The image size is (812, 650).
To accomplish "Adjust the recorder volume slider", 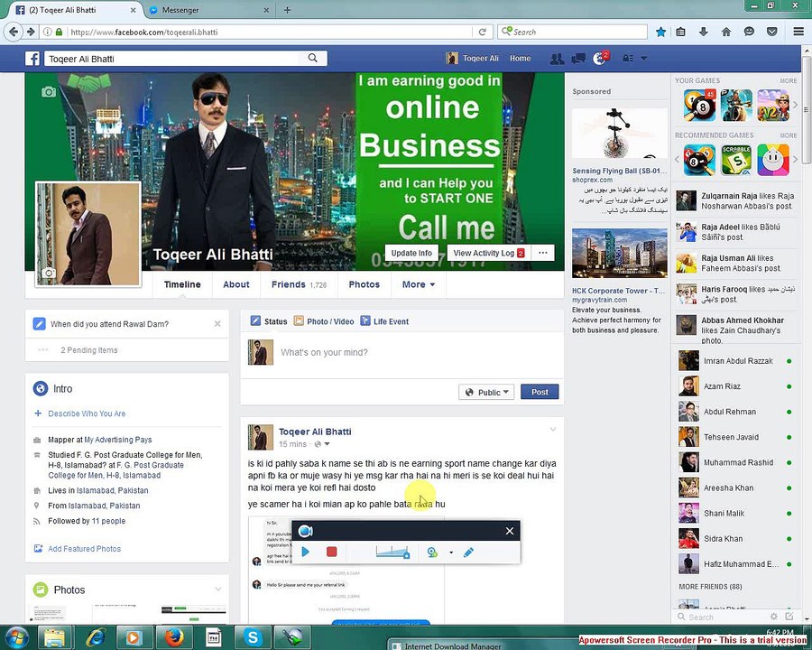I will pos(392,552).
